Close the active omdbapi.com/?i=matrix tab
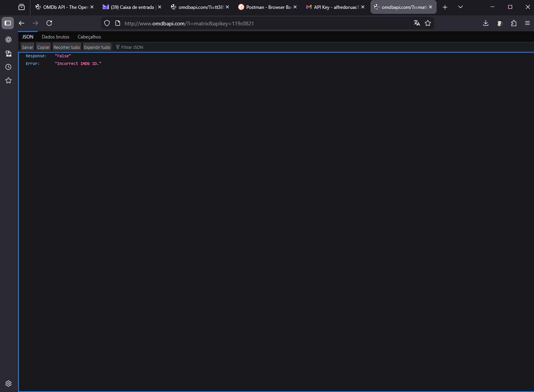The width and height of the screenshot is (534, 392). pyautogui.click(x=431, y=7)
